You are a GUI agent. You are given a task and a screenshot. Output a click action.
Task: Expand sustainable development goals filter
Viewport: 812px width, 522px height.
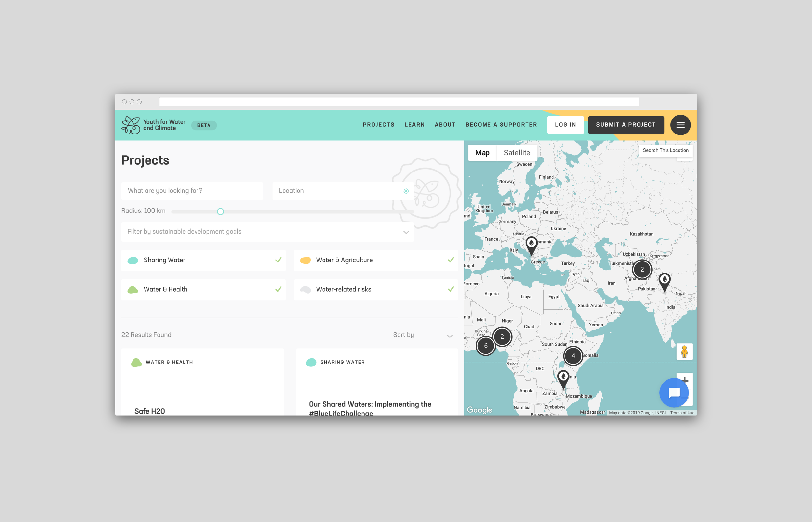(x=268, y=232)
